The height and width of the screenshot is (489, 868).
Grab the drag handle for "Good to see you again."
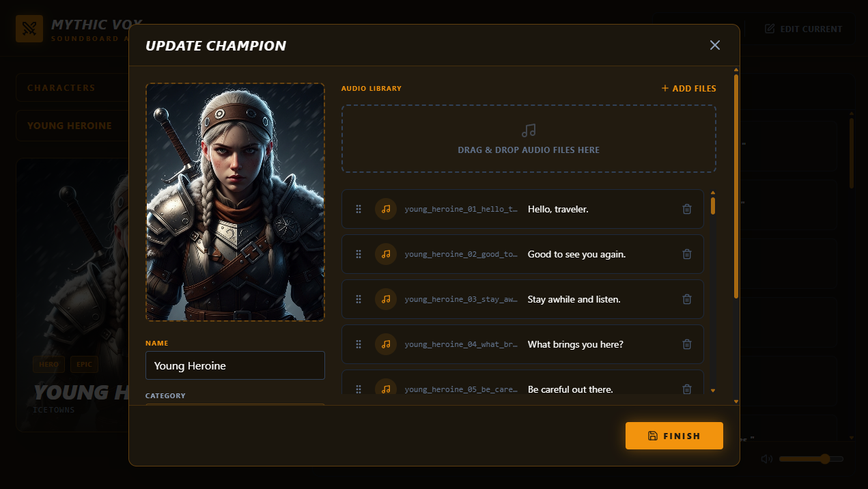(359, 254)
